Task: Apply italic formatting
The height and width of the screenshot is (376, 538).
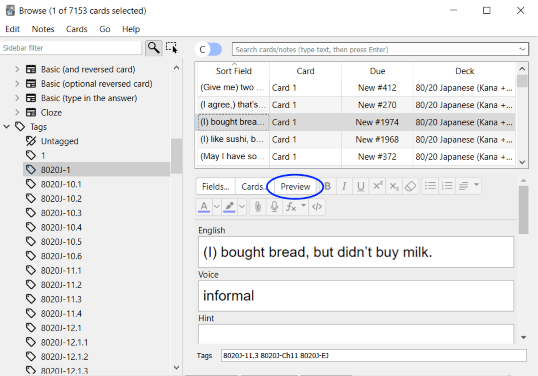Action: [x=344, y=186]
